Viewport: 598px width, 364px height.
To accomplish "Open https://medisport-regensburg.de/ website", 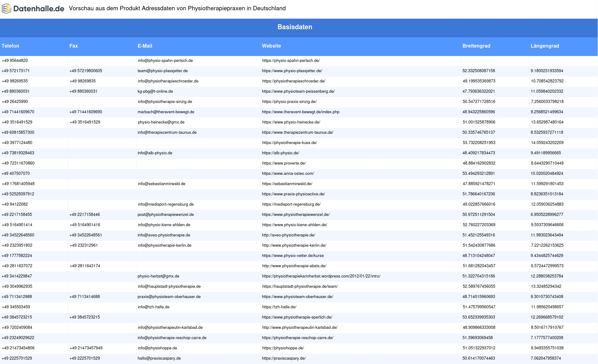I will 292,204.
